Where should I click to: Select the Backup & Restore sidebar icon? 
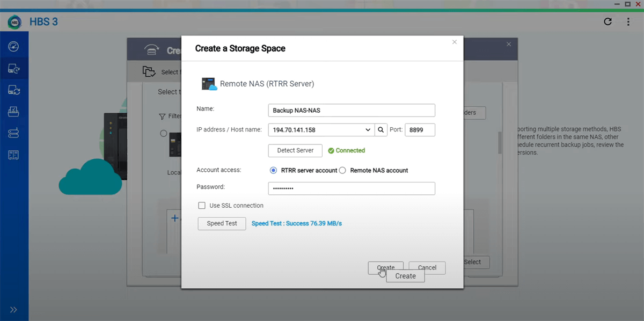pos(14,69)
